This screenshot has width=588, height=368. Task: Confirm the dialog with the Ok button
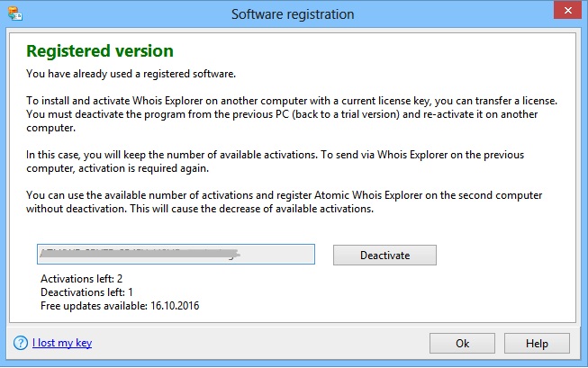click(x=462, y=343)
